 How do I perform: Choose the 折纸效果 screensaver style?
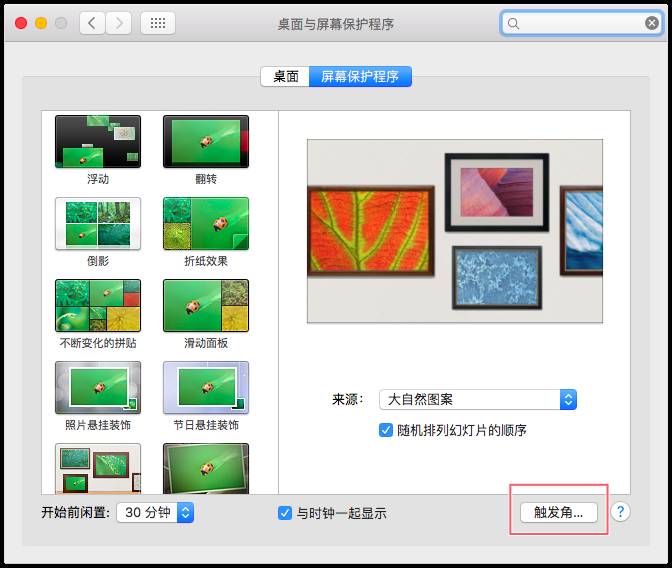[x=205, y=224]
